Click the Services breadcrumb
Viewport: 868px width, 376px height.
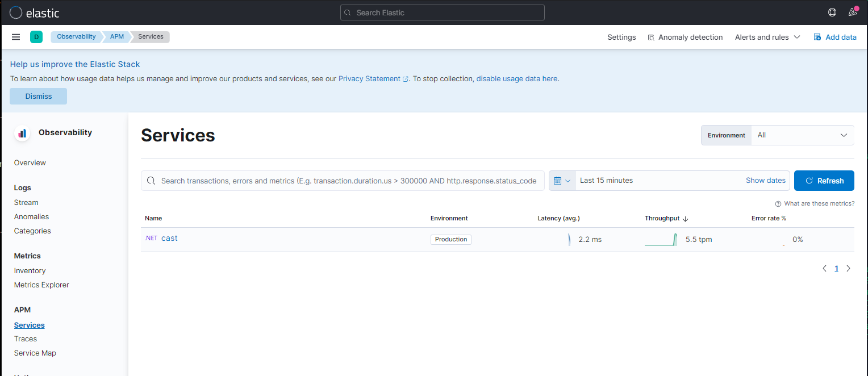tap(151, 36)
